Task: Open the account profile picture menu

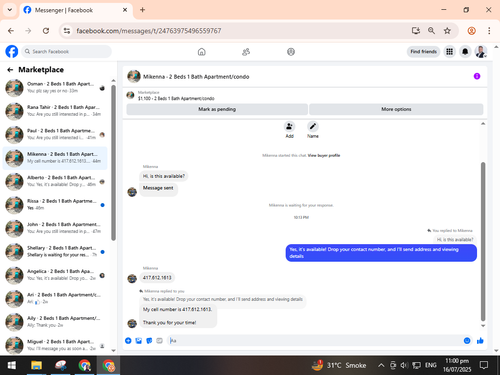Action: tap(481, 52)
